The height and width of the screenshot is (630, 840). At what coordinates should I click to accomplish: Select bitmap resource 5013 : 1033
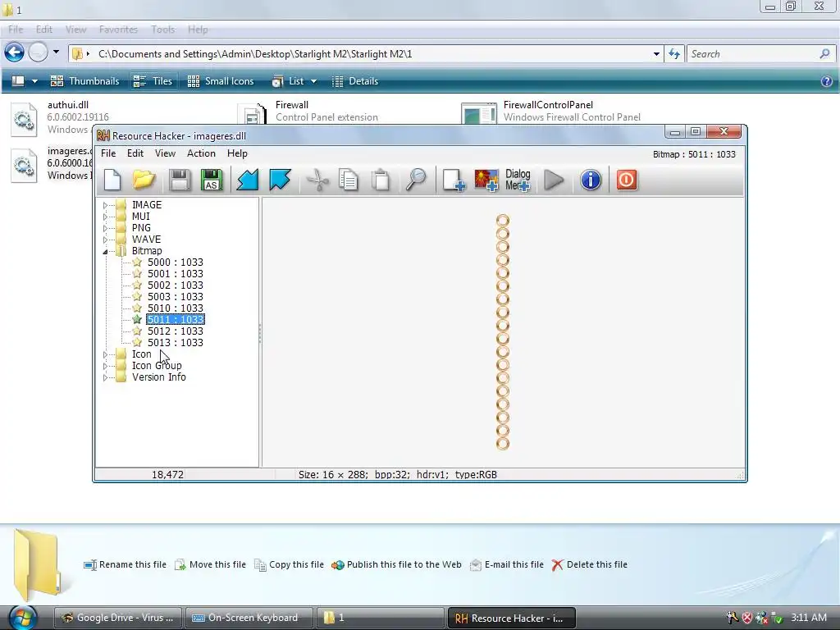click(176, 342)
